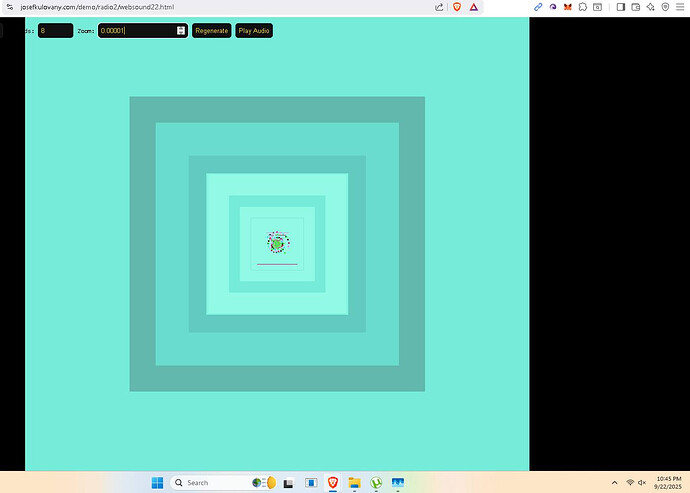Open the Brave Wallet icon
The image size is (690, 493).
pos(635,7)
